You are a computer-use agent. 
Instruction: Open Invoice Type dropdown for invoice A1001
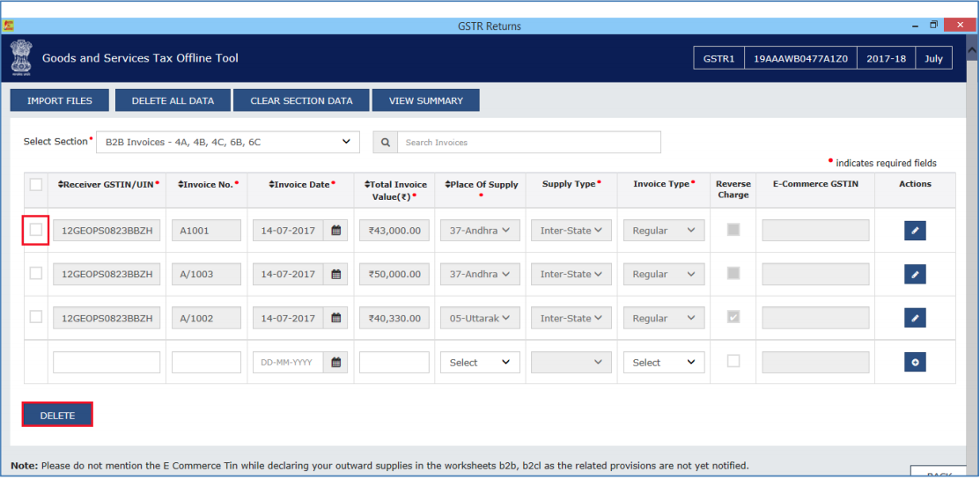coord(664,230)
